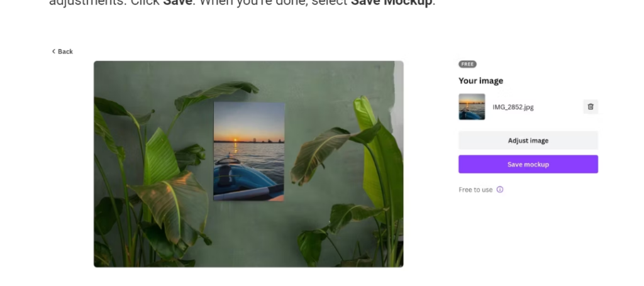This screenshot has width=644, height=286.
Task: Click the left chevron arrow before Back
Action: coord(53,52)
